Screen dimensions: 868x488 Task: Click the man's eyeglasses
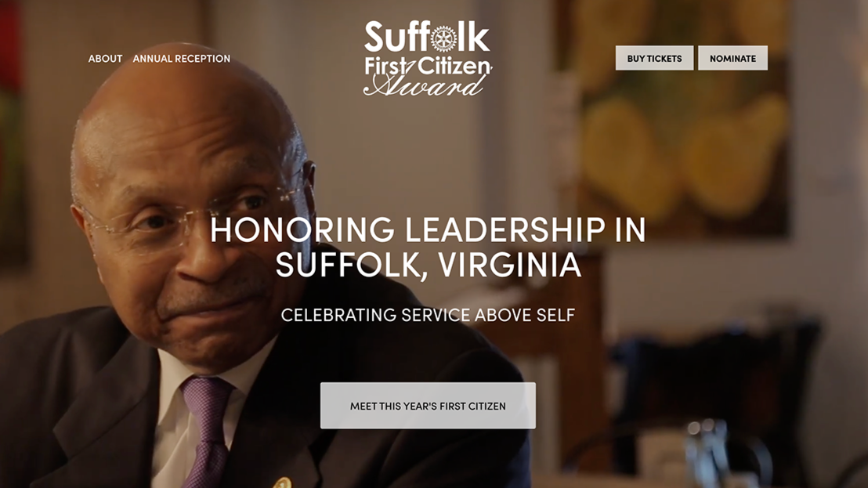[x=193, y=213]
